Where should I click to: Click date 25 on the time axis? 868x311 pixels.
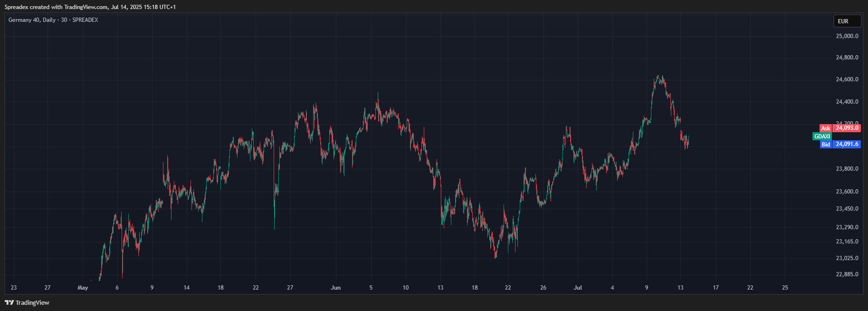[785, 288]
